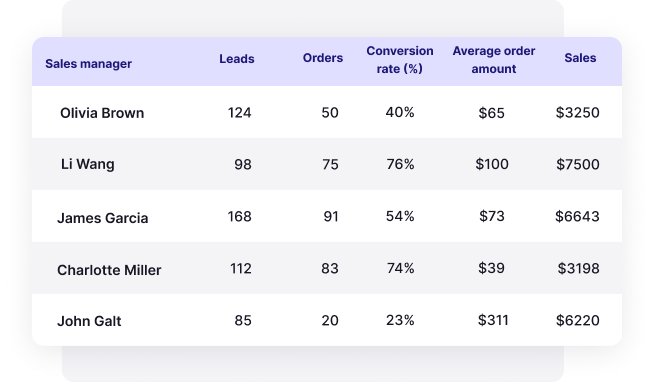This screenshot has height=384, width=654.
Task: Click the Charlotte Miller name cell
Action: tap(109, 270)
